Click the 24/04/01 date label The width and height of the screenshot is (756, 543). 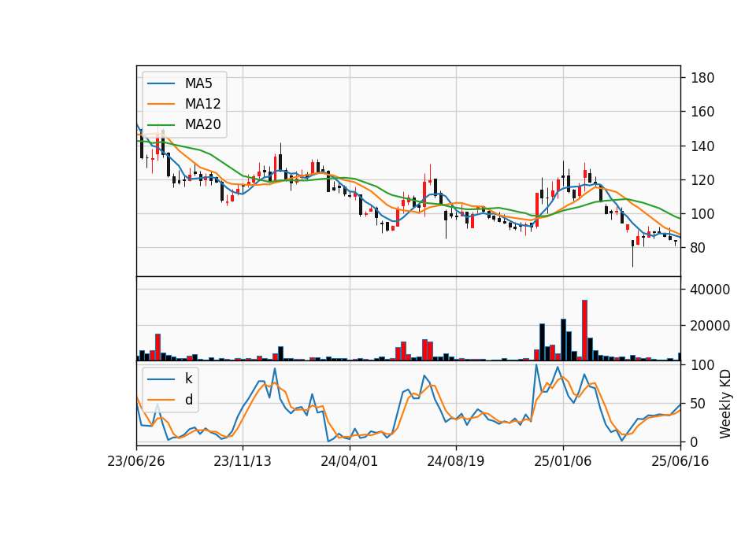click(350, 461)
